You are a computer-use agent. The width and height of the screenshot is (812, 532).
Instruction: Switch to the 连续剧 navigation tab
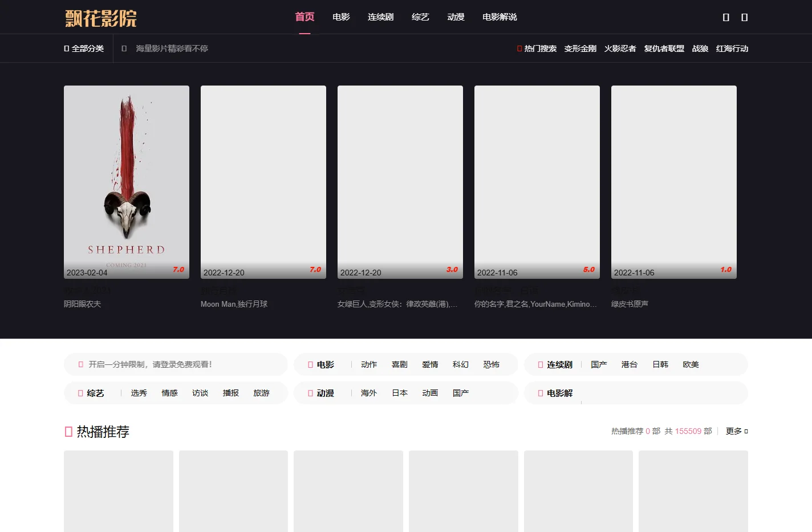pos(380,17)
